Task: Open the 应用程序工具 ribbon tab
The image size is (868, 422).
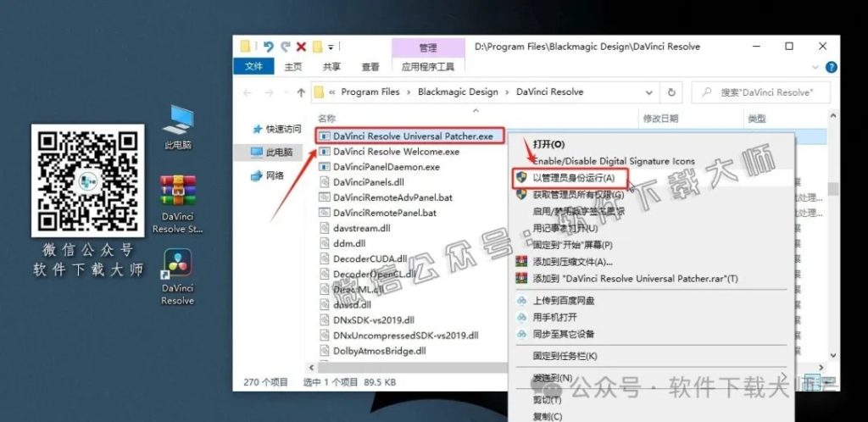Action: coord(428,67)
